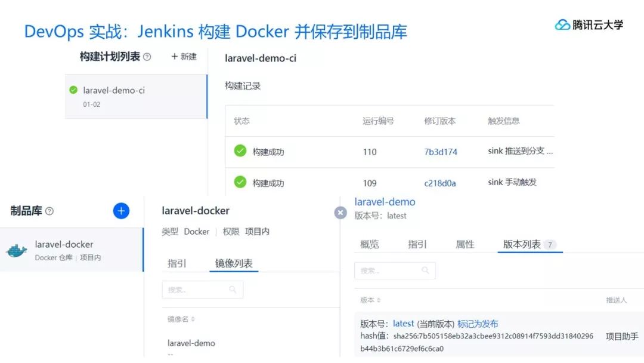The image size is (644, 363).
Task: Click the version search field in 版本列表
Action: [x=395, y=270]
